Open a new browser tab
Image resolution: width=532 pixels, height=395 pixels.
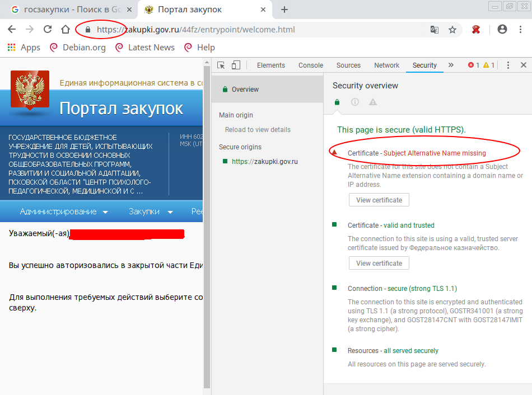[284, 10]
